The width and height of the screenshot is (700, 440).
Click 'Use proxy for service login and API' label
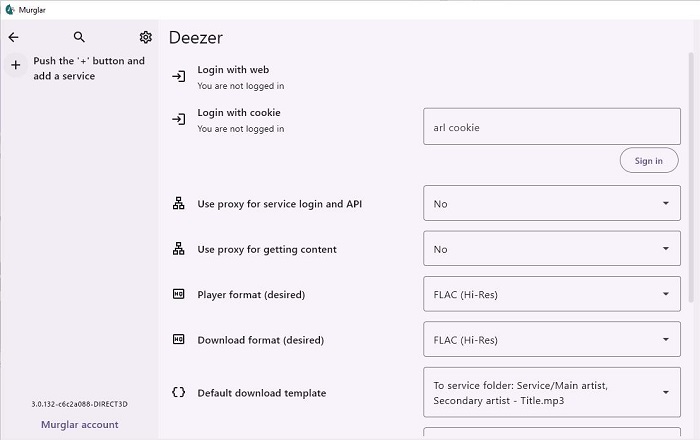pyautogui.click(x=279, y=204)
